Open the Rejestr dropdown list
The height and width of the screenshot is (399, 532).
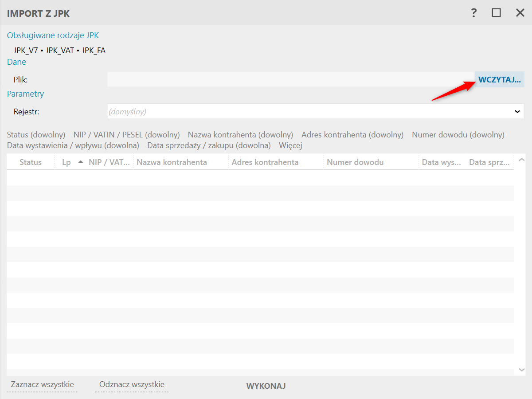point(316,112)
